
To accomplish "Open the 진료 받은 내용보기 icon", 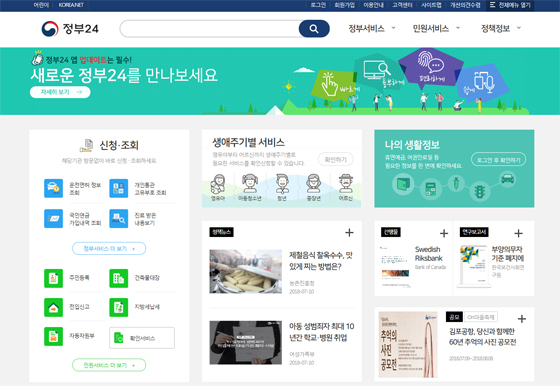I will click(119, 218).
